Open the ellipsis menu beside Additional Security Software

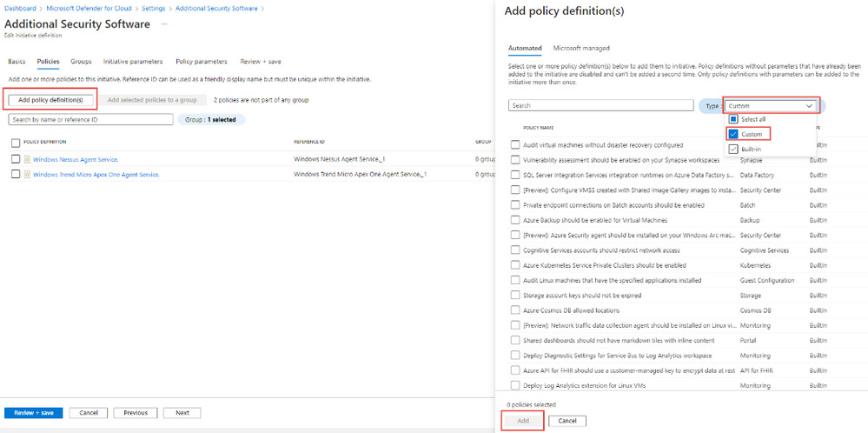165,24
